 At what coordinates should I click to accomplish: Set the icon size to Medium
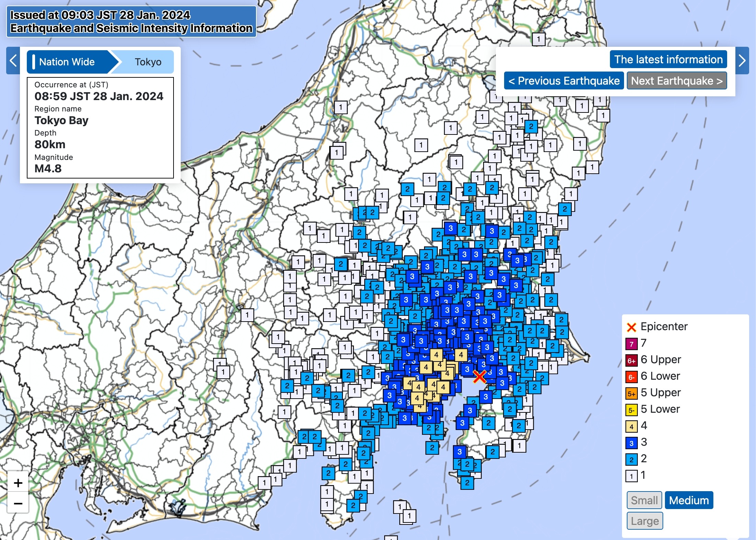[x=689, y=500]
